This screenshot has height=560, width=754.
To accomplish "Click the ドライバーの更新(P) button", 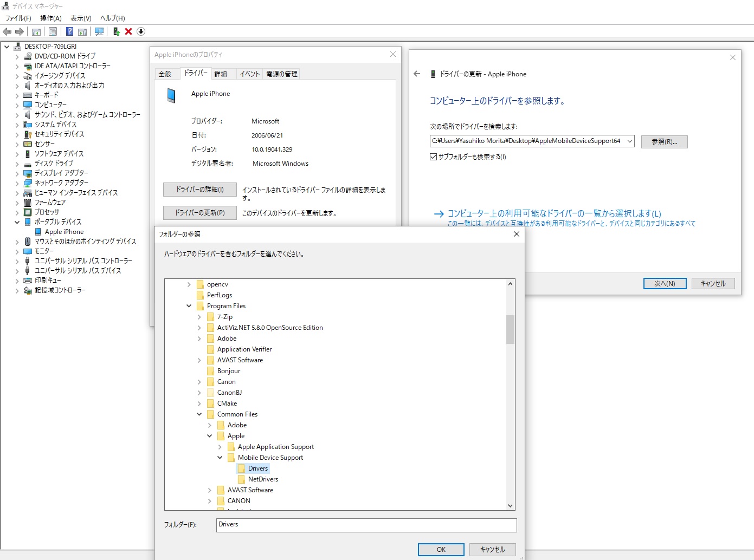I will 199,213.
